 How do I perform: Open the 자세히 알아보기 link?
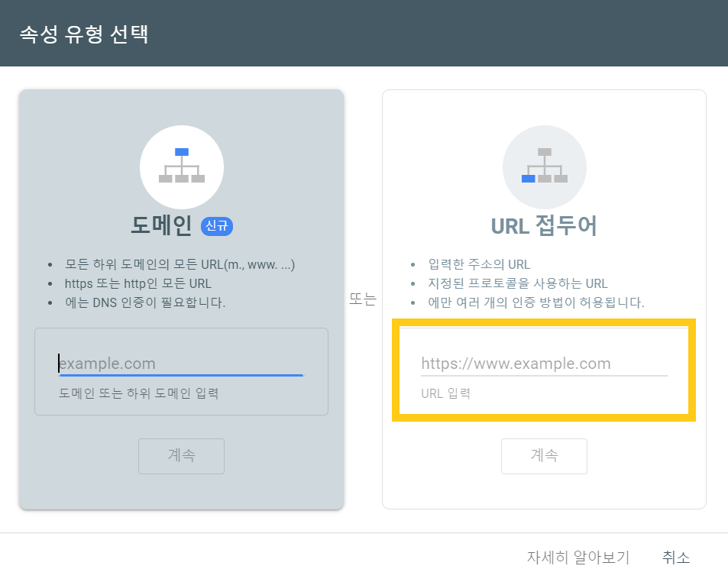(x=578, y=557)
